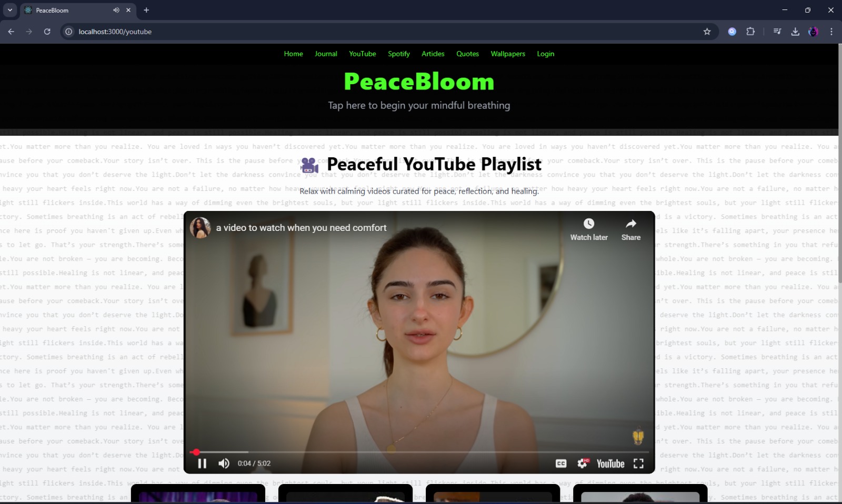Enter fullscreen video mode
The width and height of the screenshot is (842, 504).
638,463
